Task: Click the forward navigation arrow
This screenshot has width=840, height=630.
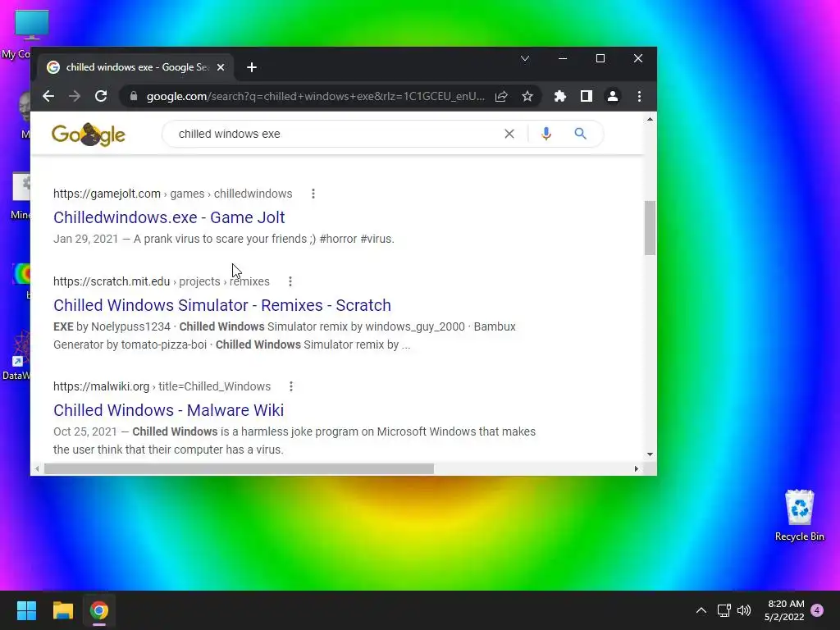Action: pos(75,97)
